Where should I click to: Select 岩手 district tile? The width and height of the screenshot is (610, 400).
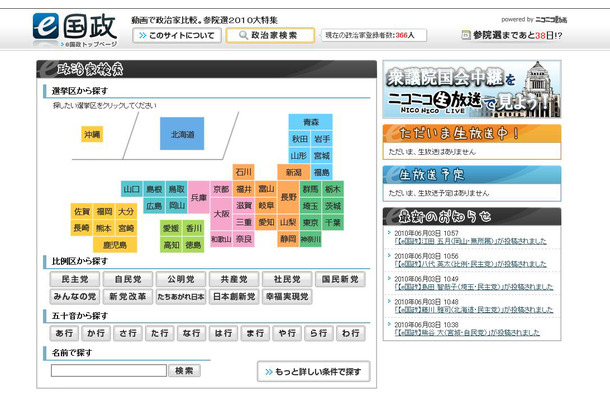pos(322,139)
